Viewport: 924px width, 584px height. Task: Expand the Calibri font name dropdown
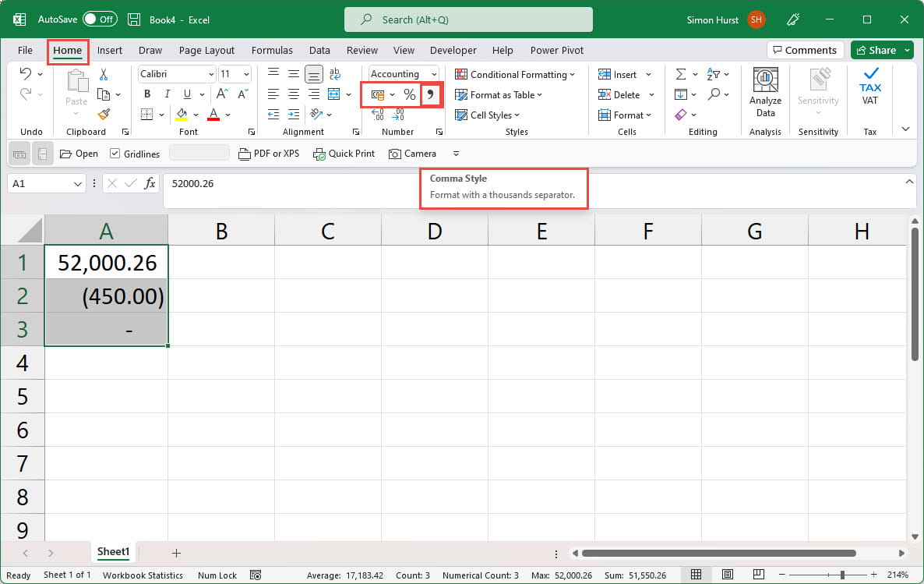click(211, 74)
